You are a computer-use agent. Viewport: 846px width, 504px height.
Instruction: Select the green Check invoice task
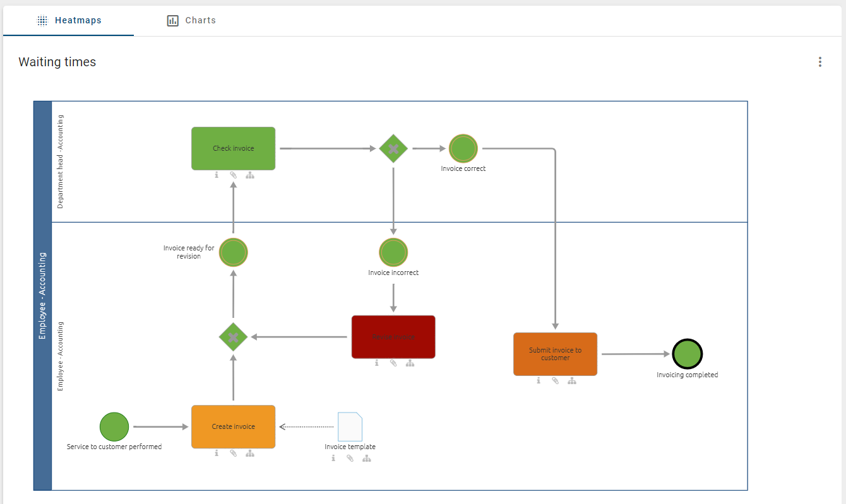pyautogui.click(x=233, y=148)
